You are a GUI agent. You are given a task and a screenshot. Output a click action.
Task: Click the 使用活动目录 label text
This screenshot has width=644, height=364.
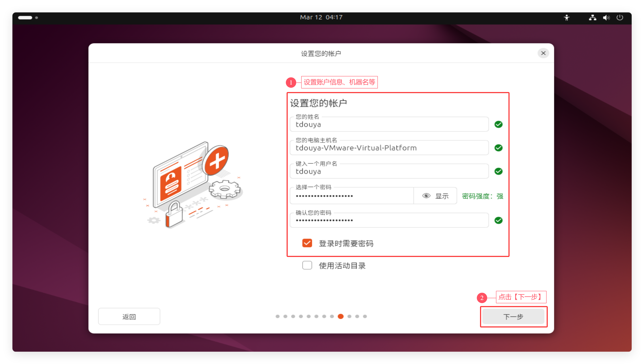[x=342, y=266]
